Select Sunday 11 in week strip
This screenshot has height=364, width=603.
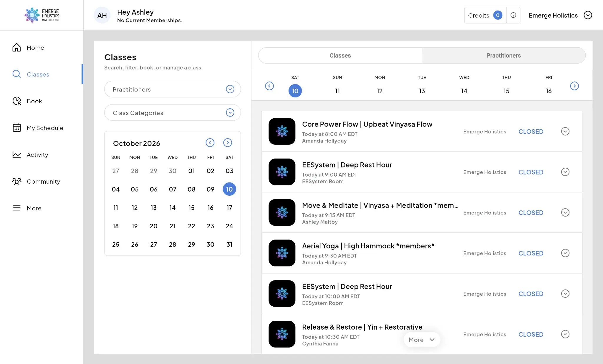337,91
